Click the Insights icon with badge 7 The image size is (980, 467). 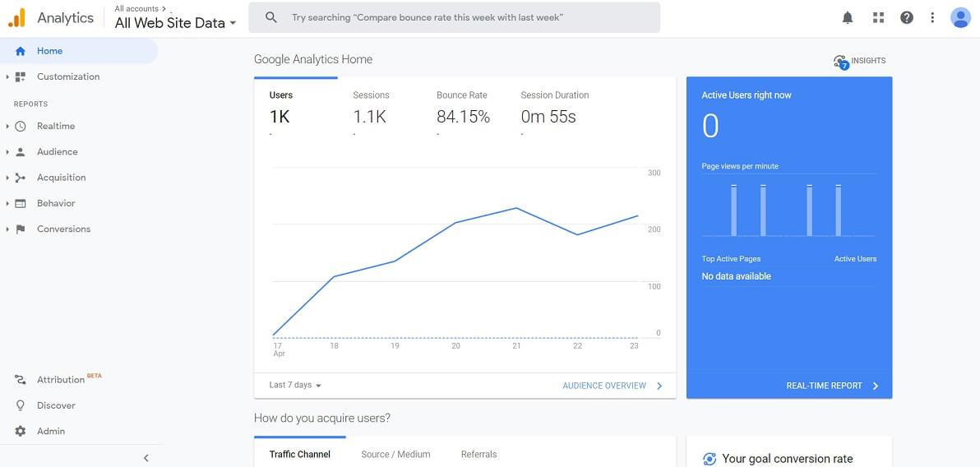840,62
